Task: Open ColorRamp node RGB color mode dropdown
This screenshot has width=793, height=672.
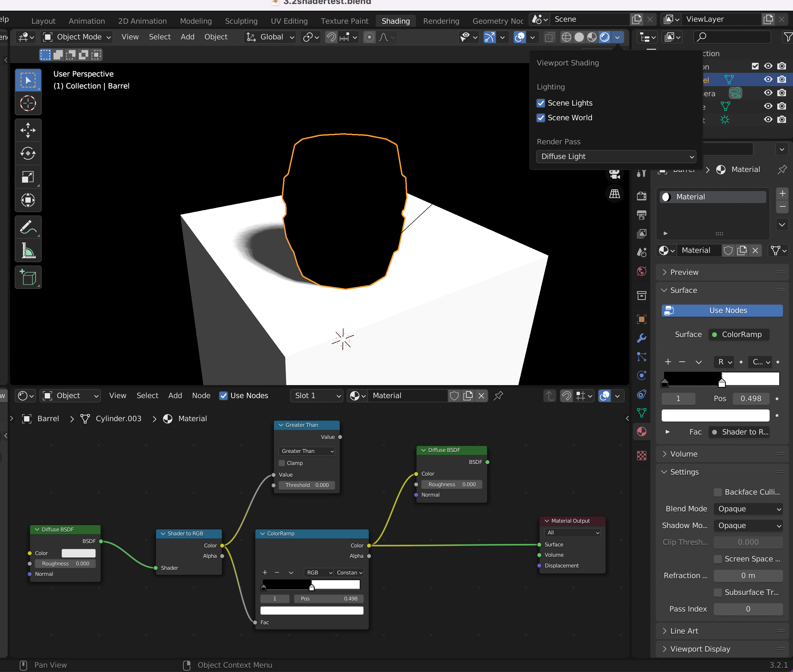Action: pyautogui.click(x=319, y=572)
